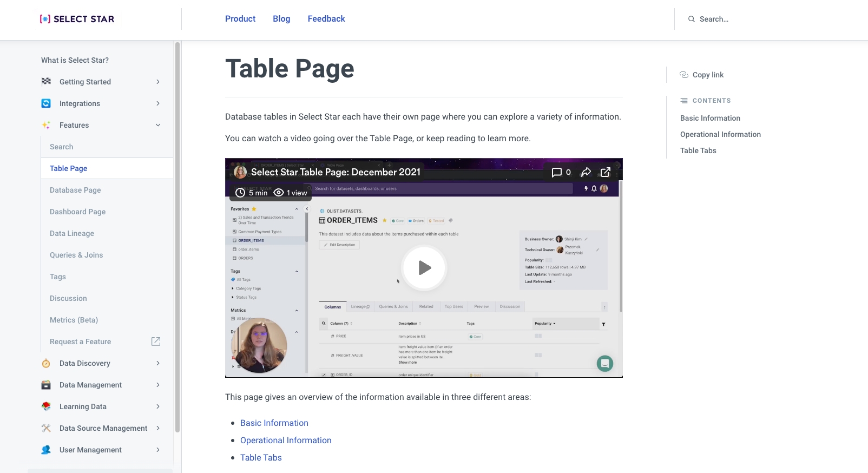Viewport: 868px width, 473px height.
Task: Go to the Blog page
Action: (281, 19)
